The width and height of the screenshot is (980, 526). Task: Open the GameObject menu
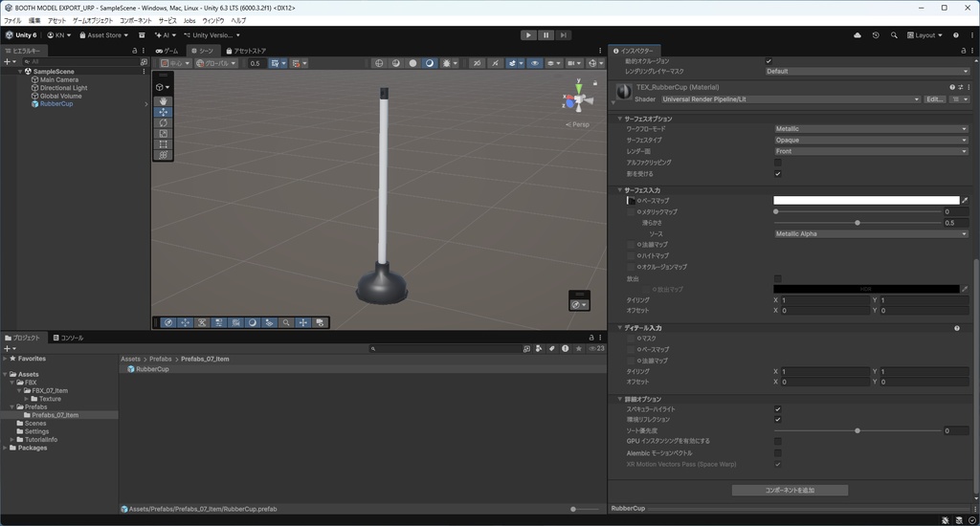[x=93, y=21]
